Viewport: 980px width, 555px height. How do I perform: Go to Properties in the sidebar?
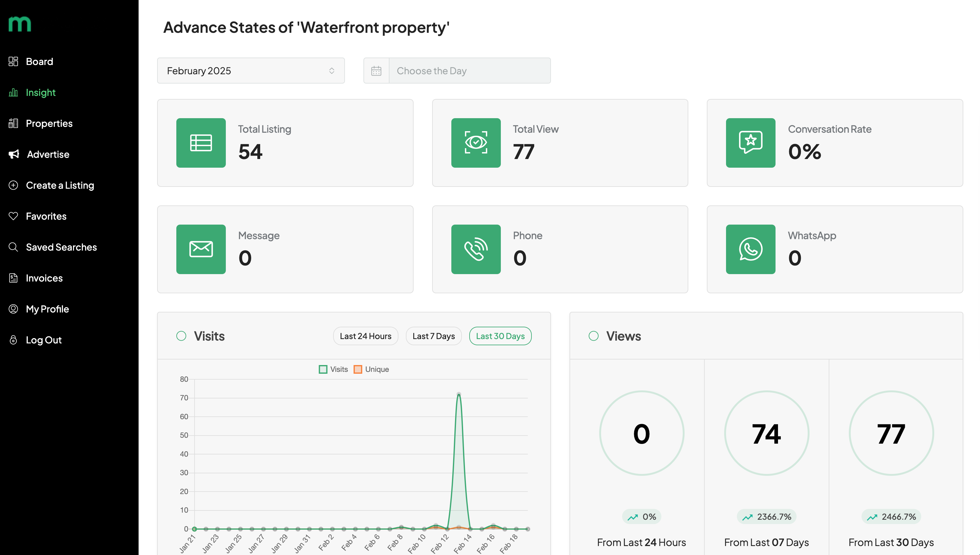coord(49,123)
